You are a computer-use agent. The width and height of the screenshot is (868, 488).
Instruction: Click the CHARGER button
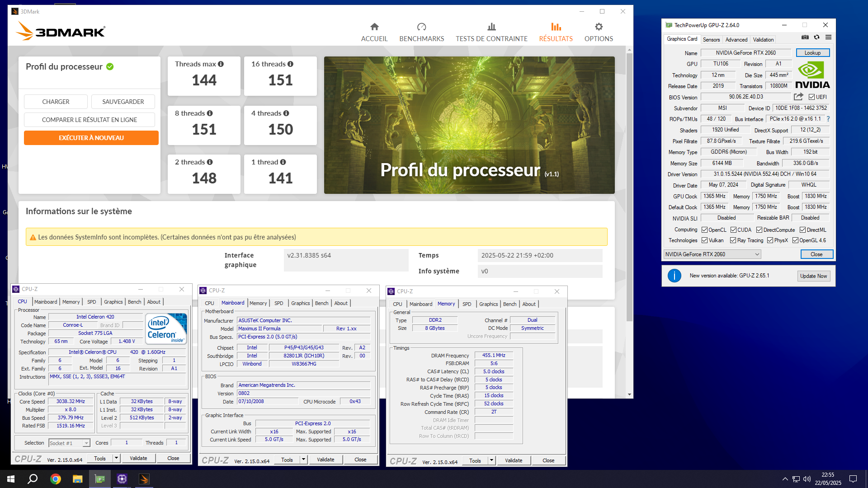click(x=56, y=102)
